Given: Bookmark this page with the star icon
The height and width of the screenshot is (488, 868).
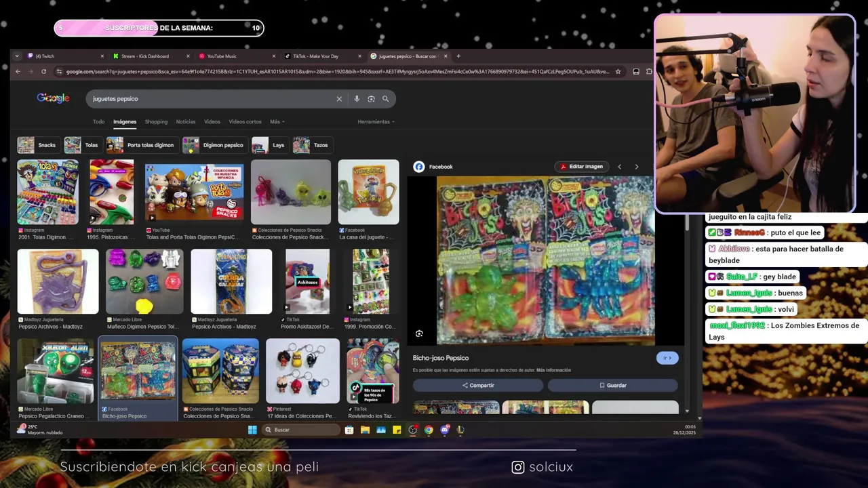Looking at the screenshot, I should (618, 71).
